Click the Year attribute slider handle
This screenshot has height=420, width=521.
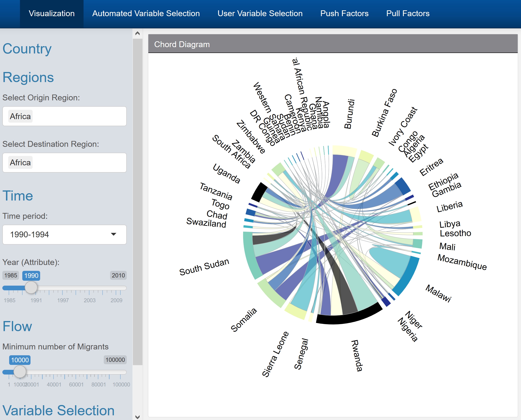point(31,288)
